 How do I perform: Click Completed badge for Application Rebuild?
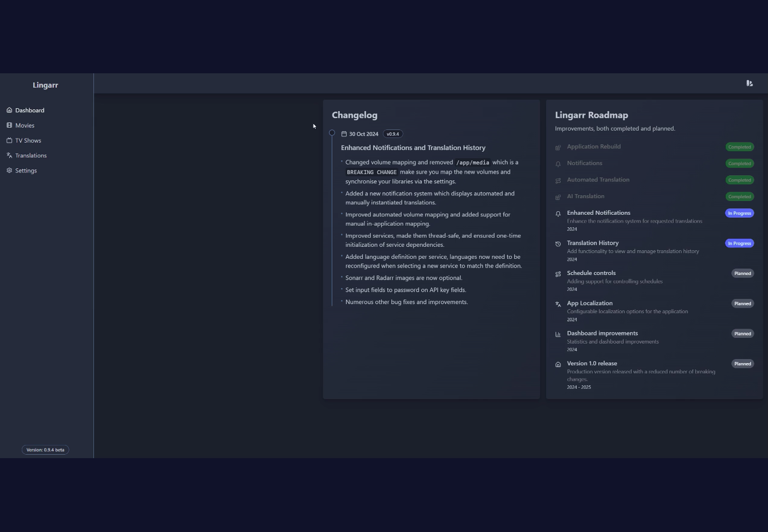739,147
